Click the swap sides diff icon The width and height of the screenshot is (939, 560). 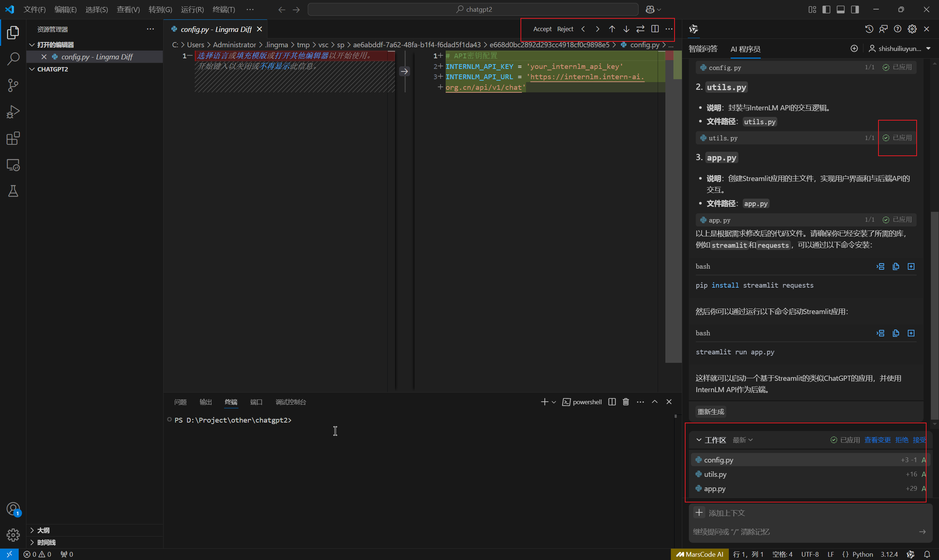(640, 29)
